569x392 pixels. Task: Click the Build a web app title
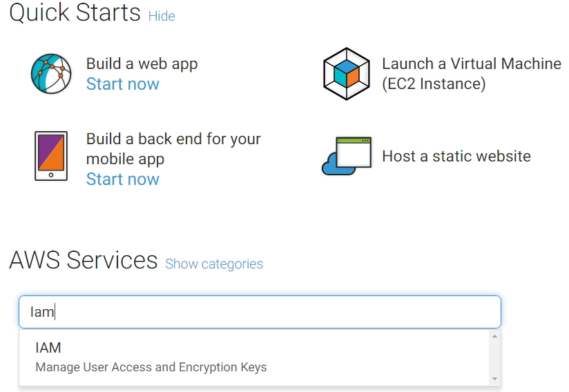pos(142,63)
